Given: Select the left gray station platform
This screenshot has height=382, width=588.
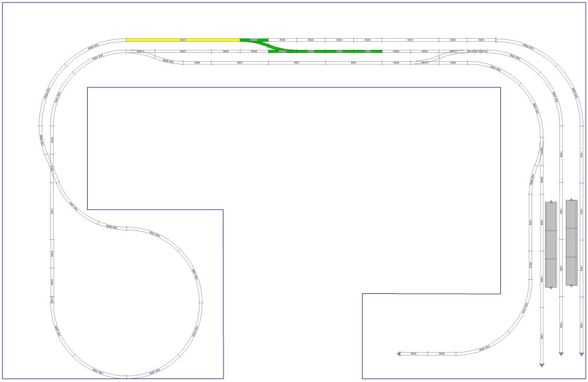Looking at the screenshot, I should tap(550, 244).
